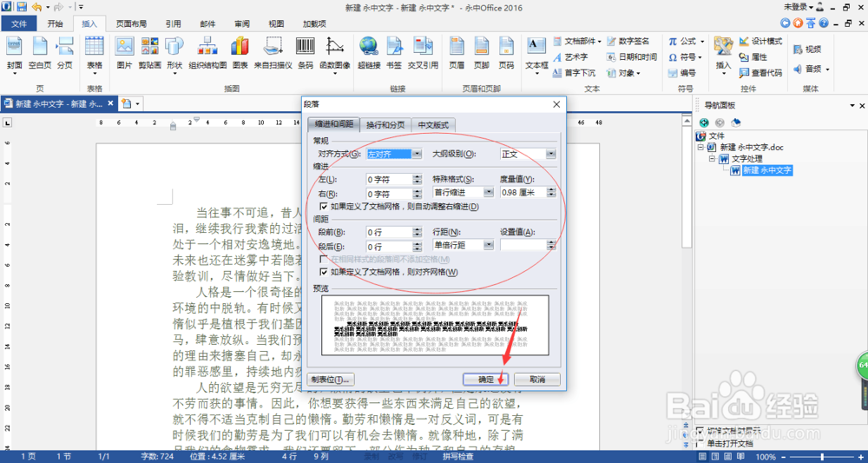Switch to the 换行和分页 tab
The image size is (868, 463).
pos(385,124)
